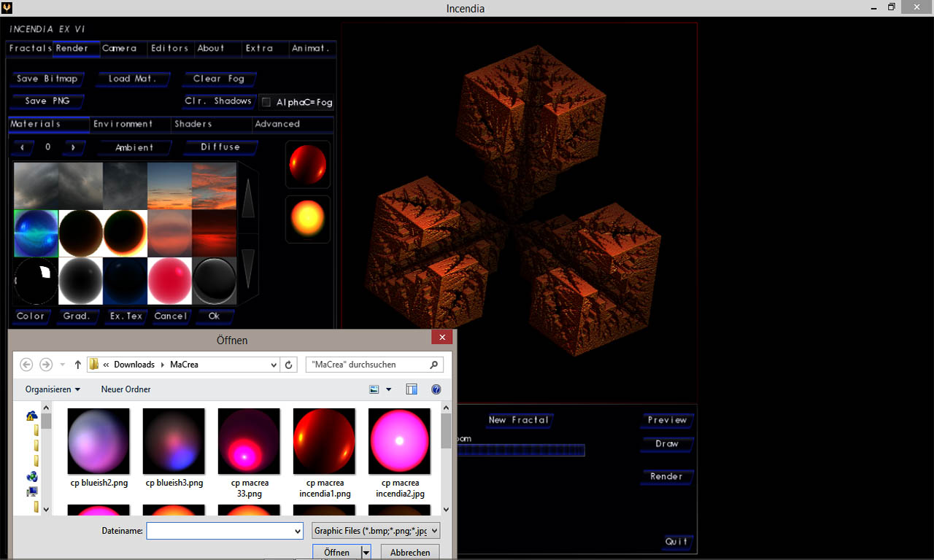Select the glossy black sphere on gray material
934x560 pixels.
point(214,281)
